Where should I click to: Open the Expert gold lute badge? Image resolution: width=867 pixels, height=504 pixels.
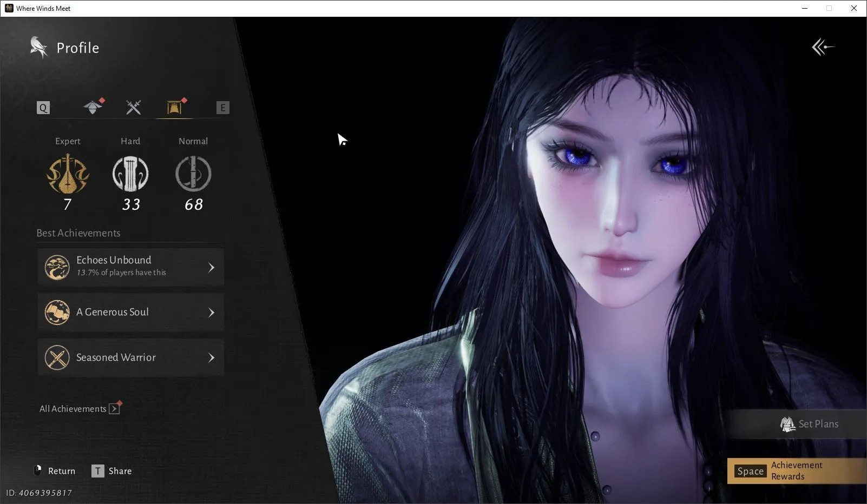coord(68,174)
